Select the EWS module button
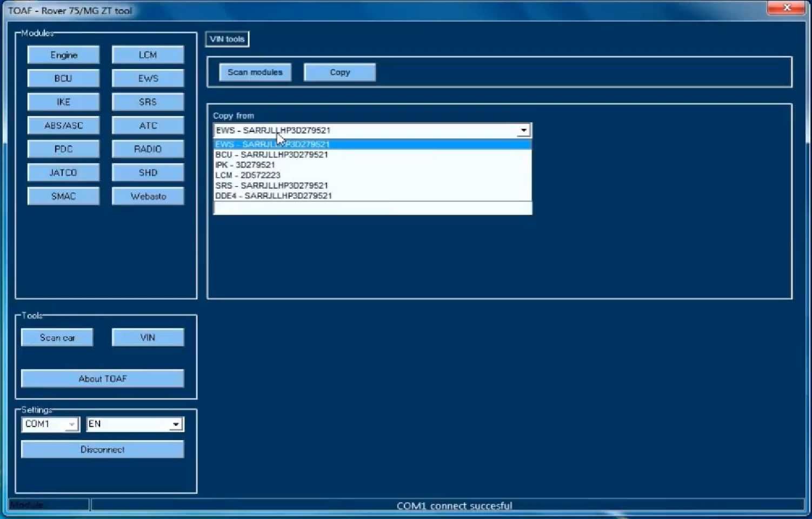The height and width of the screenshot is (519, 812). (x=148, y=78)
